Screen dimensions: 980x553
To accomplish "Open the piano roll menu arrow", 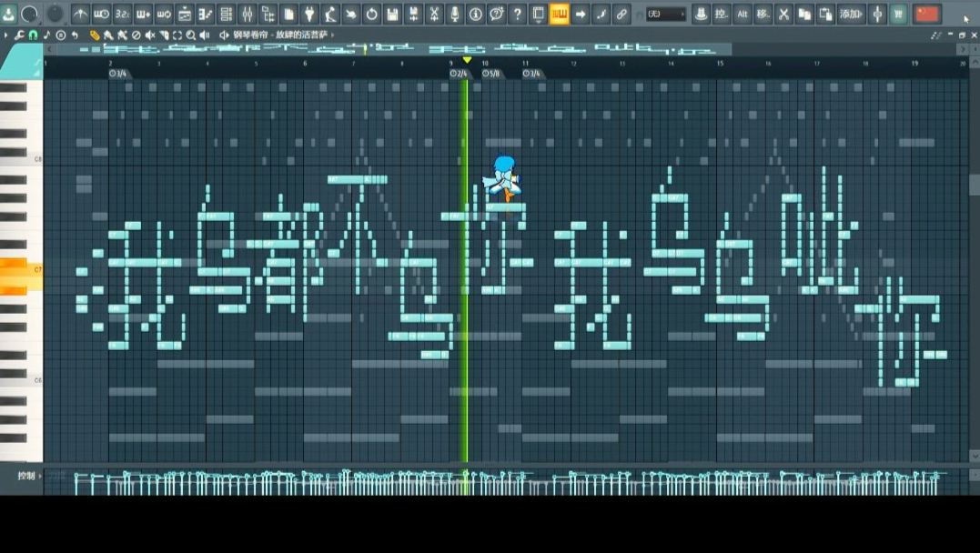I will [6, 35].
